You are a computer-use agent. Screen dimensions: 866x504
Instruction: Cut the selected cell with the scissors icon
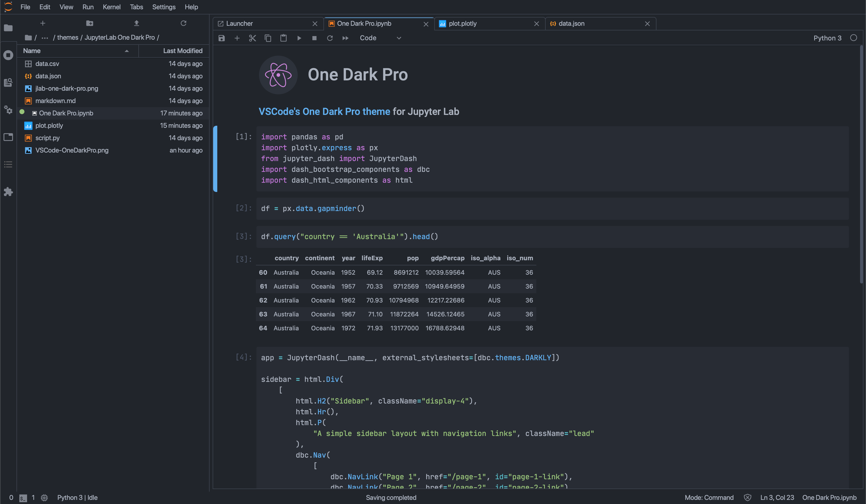(x=252, y=38)
